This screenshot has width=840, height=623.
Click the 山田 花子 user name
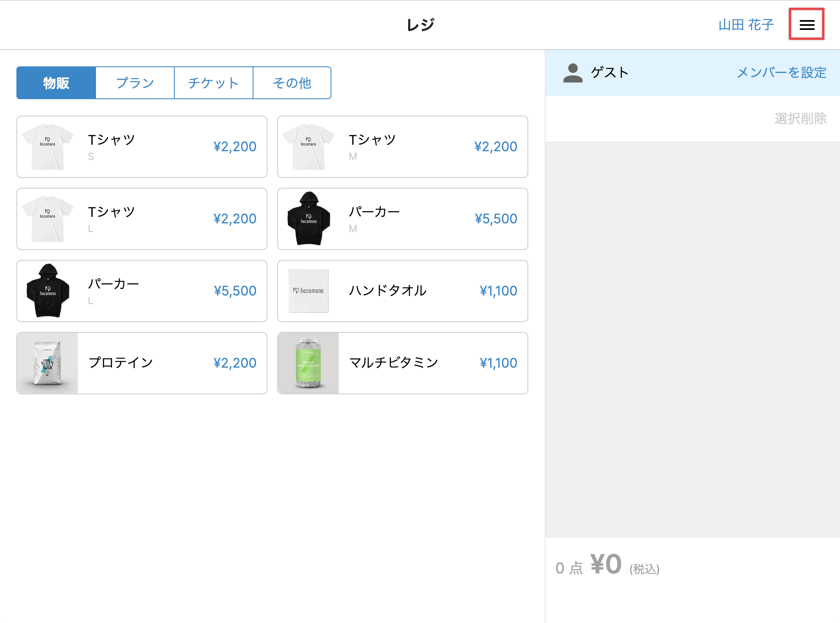tap(746, 25)
